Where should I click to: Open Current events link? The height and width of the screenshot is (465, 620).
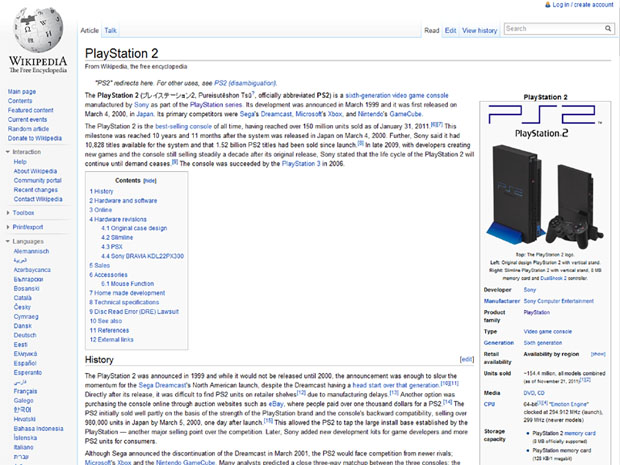click(27, 119)
